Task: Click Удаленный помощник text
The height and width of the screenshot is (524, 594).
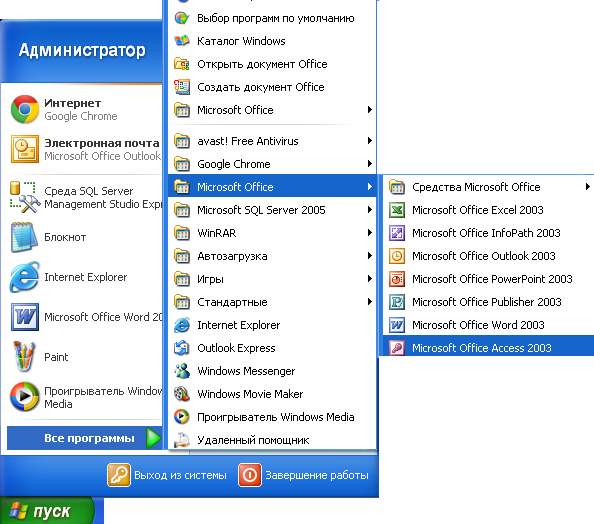Action: pyautogui.click(x=253, y=440)
